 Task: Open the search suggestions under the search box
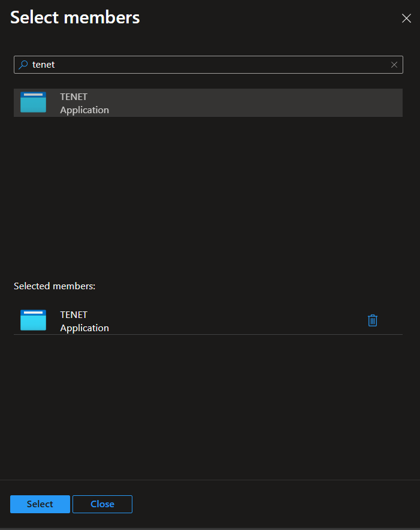(208, 64)
